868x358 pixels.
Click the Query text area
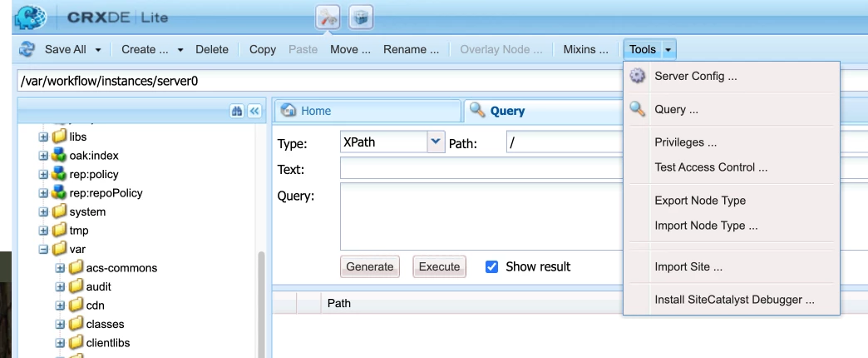click(x=481, y=216)
